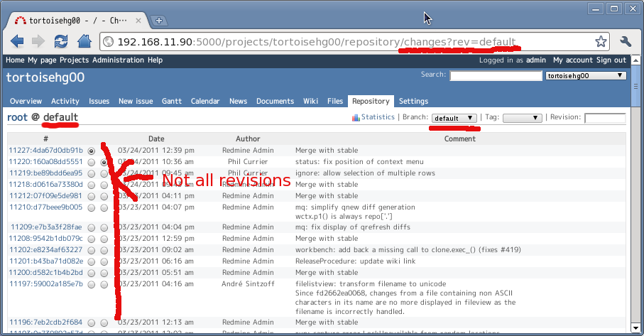Click Sign out

[x=611, y=60]
